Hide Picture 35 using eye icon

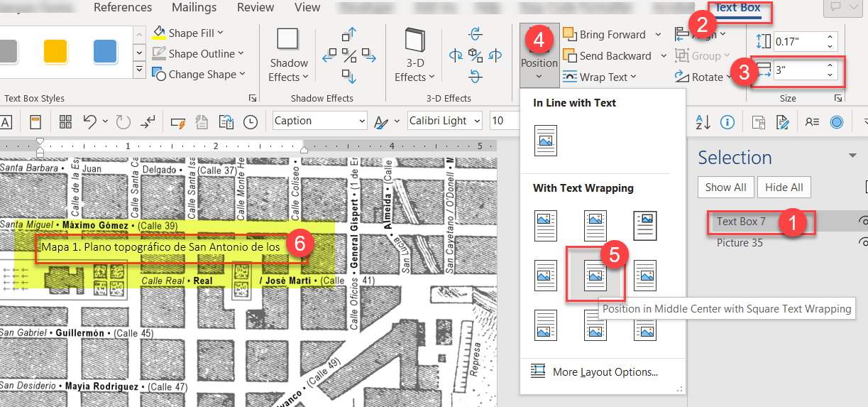pyautogui.click(x=863, y=242)
